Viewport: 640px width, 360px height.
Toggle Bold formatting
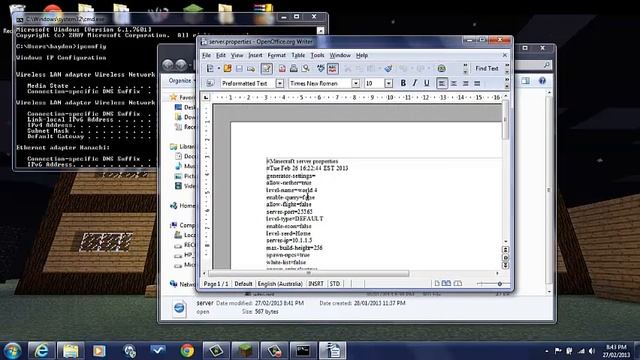[x=403, y=83]
